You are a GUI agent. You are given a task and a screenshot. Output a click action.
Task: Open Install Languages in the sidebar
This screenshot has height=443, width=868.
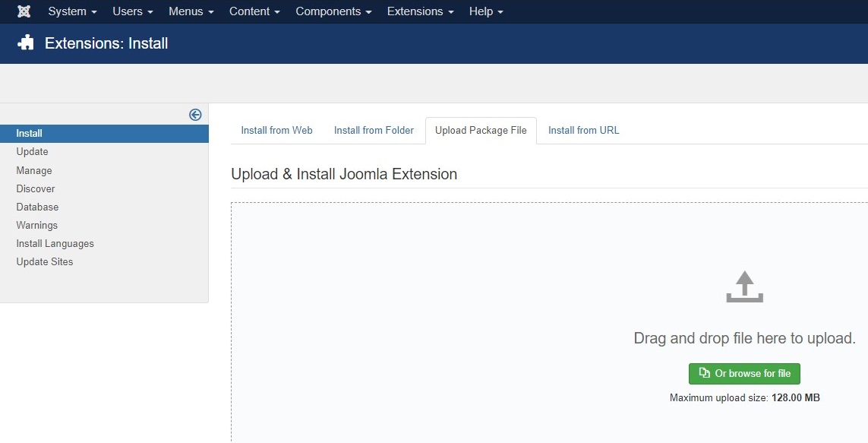click(x=55, y=243)
